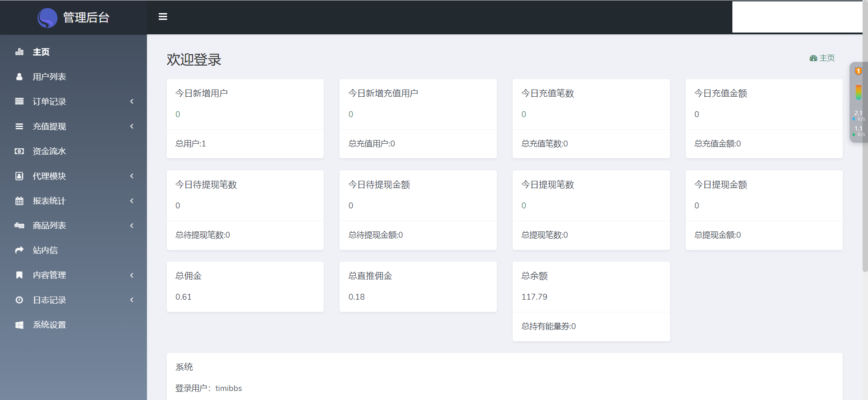This screenshot has height=400, width=868.
Task: Click the 今日新增用户 card title
Action: coord(202,93)
